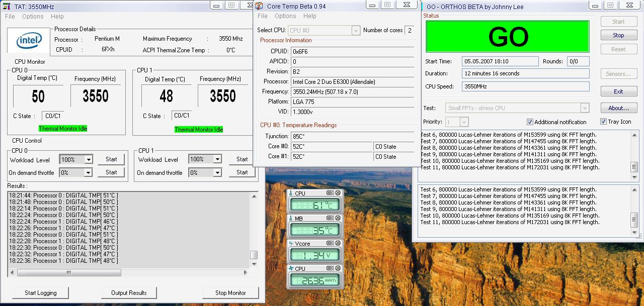644x306 pixels.
Task: Click the Intel logo in TAT window
Action: (29, 41)
